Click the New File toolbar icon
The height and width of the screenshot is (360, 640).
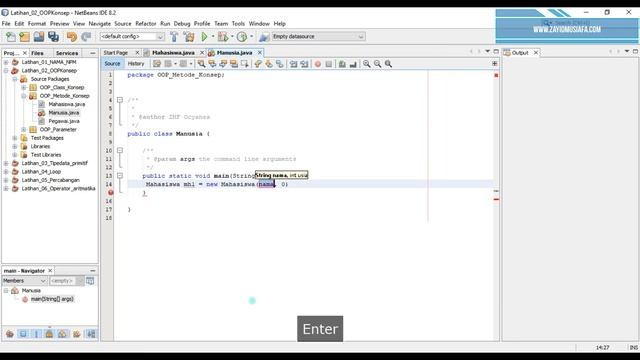[11, 37]
